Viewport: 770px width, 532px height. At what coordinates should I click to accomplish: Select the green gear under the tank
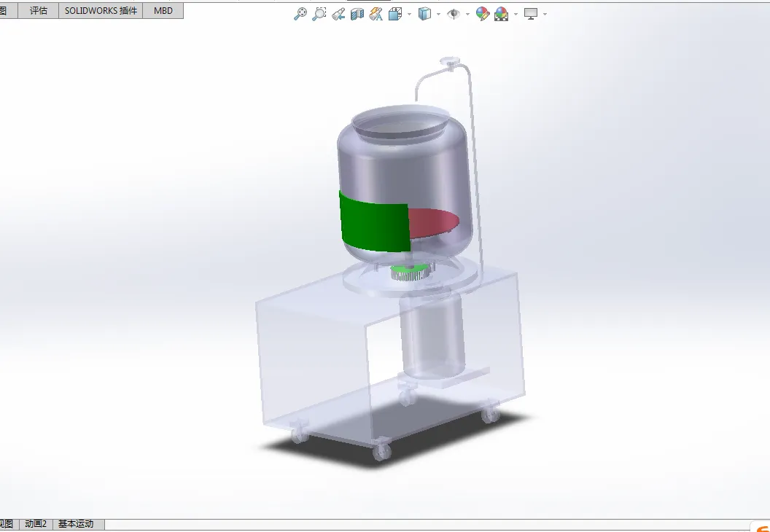(410, 271)
